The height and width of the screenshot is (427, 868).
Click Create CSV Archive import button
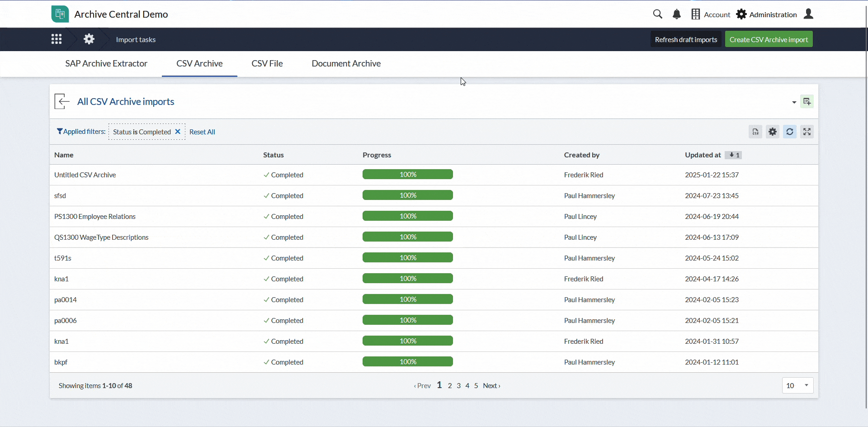pyautogui.click(x=769, y=39)
